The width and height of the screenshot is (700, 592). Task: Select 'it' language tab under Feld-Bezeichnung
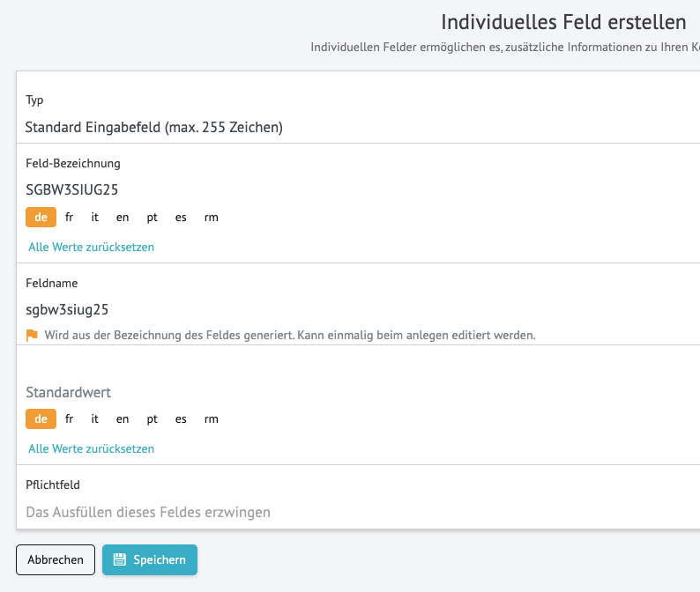95,218
